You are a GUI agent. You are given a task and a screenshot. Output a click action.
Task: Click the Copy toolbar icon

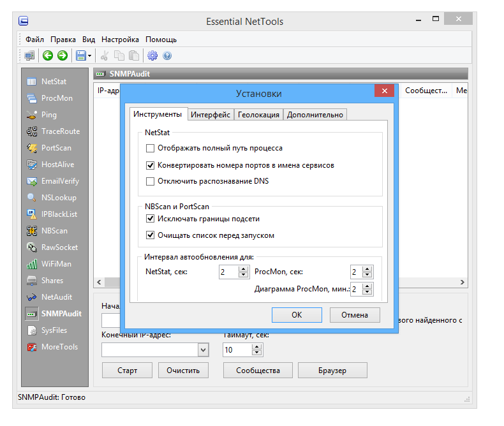tap(119, 55)
